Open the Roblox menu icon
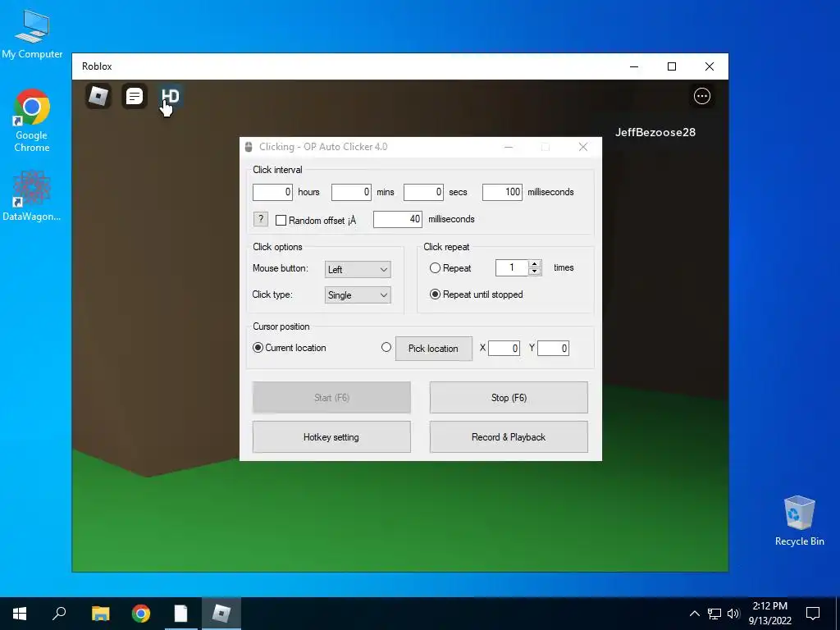 point(98,97)
